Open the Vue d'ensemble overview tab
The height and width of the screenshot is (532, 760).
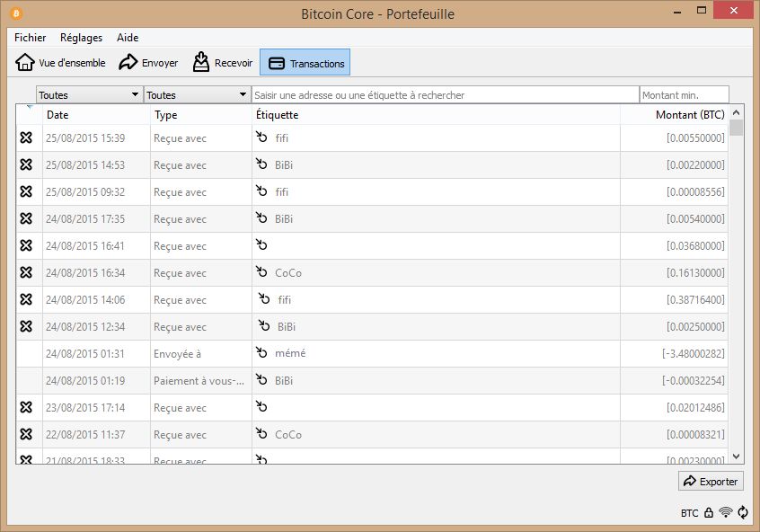point(61,63)
